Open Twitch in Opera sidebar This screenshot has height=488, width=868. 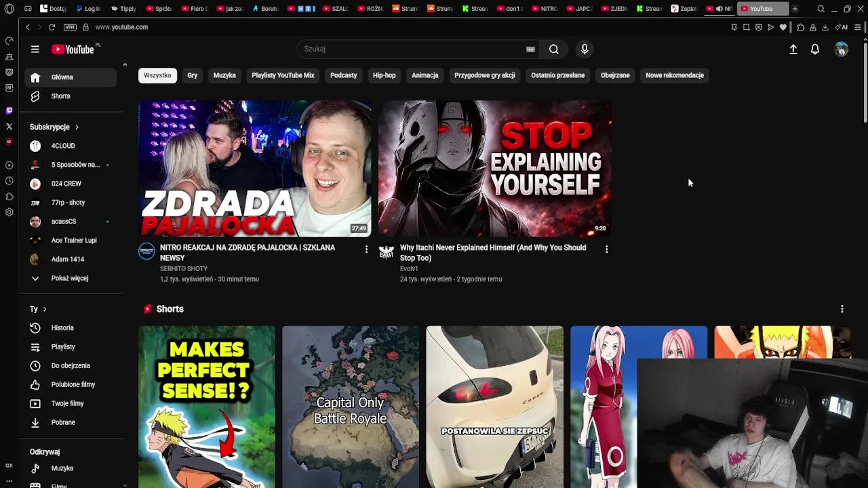[9, 110]
